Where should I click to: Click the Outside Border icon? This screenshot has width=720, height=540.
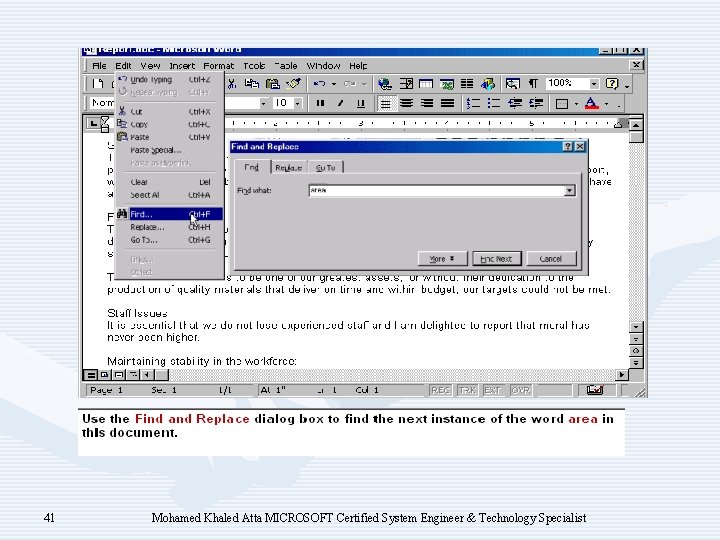(x=562, y=104)
